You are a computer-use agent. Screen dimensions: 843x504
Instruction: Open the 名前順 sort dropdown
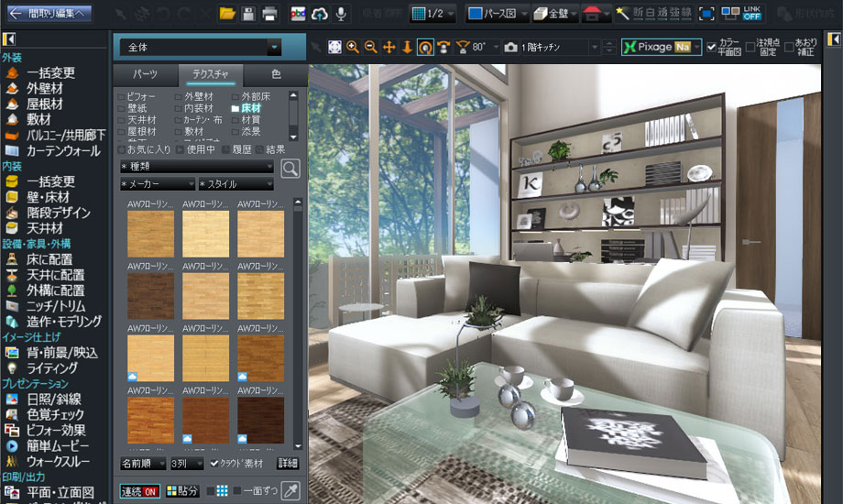tap(142, 464)
